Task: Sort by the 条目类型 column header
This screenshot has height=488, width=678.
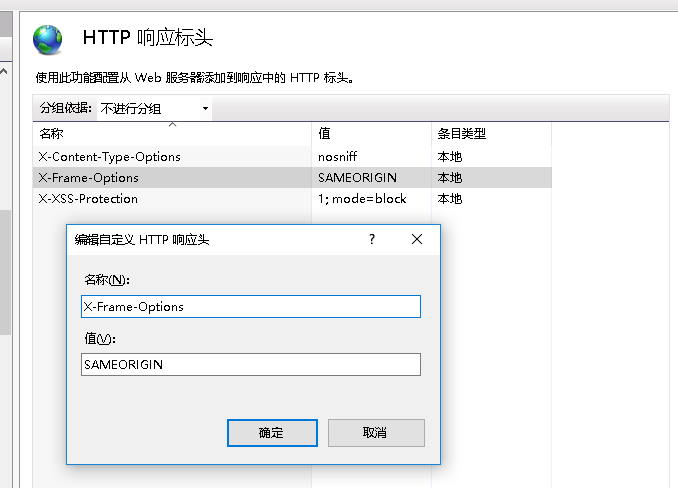Action: point(461,133)
